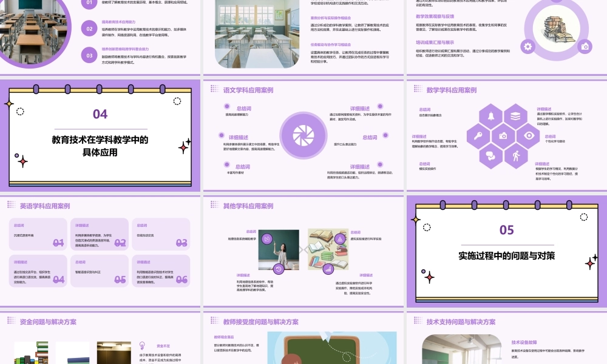
Task: Click the 资金不足 label
Action: [163, 346]
